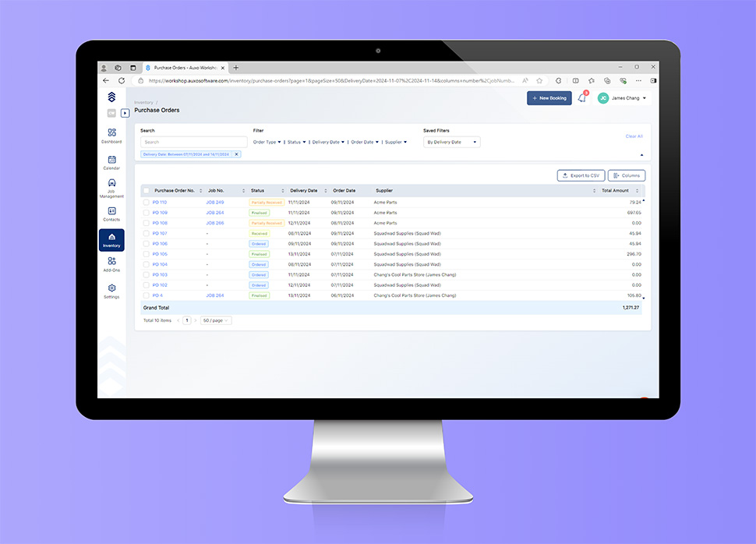Viewport: 756px width, 544px height.
Task: Open the Add-Ons section
Action: (111, 263)
